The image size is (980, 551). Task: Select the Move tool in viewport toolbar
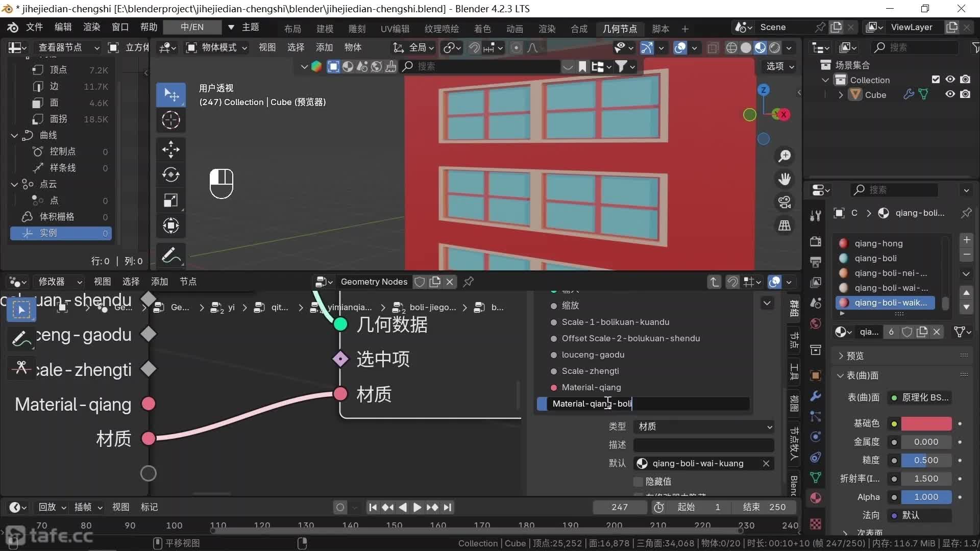[170, 149]
